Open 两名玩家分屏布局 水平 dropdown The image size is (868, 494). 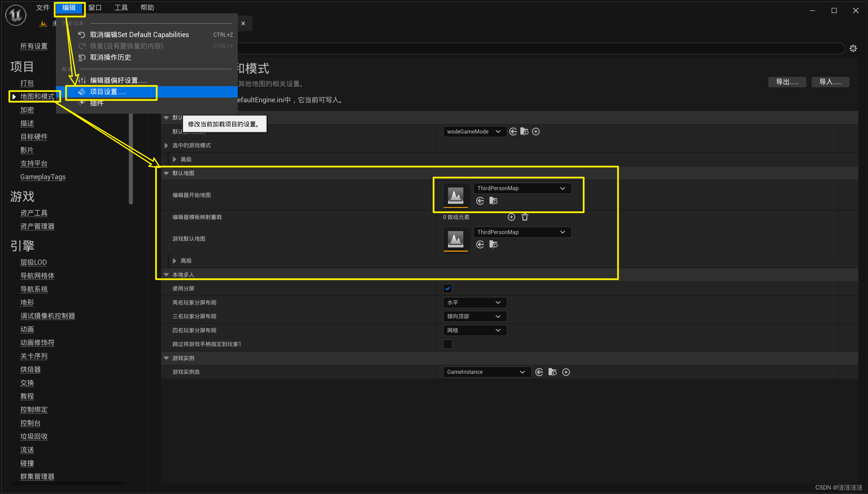pos(474,302)
